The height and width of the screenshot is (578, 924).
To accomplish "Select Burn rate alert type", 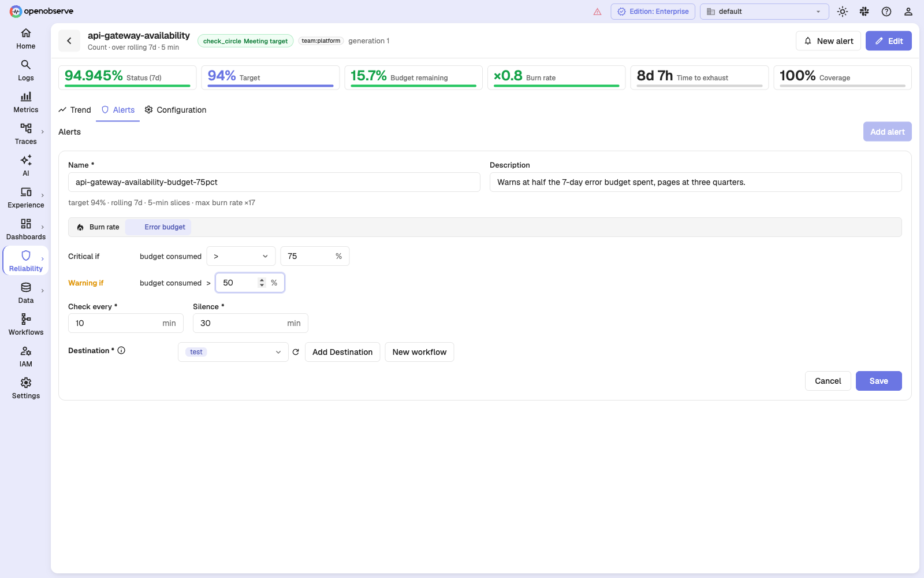I will (x=98, y=227).
